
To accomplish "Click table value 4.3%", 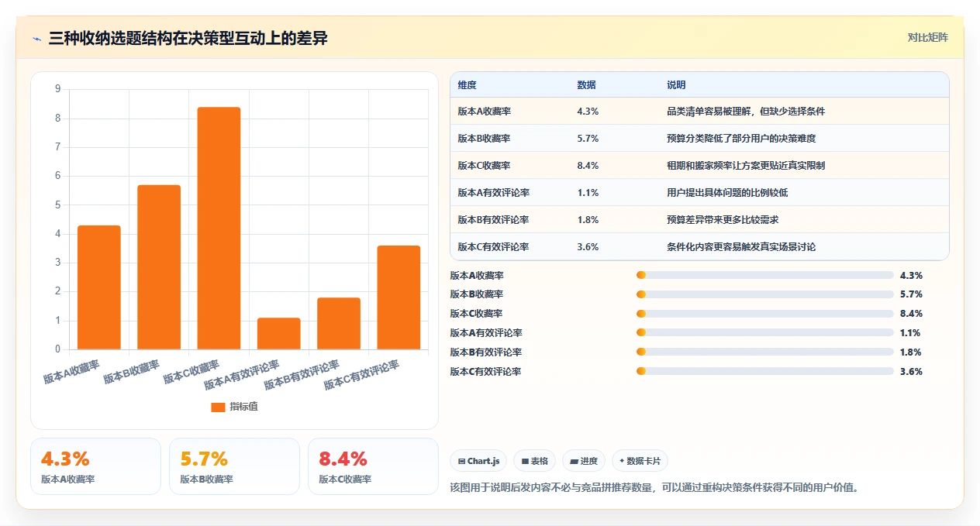I will pyautogui.click(x=588, y=112).
